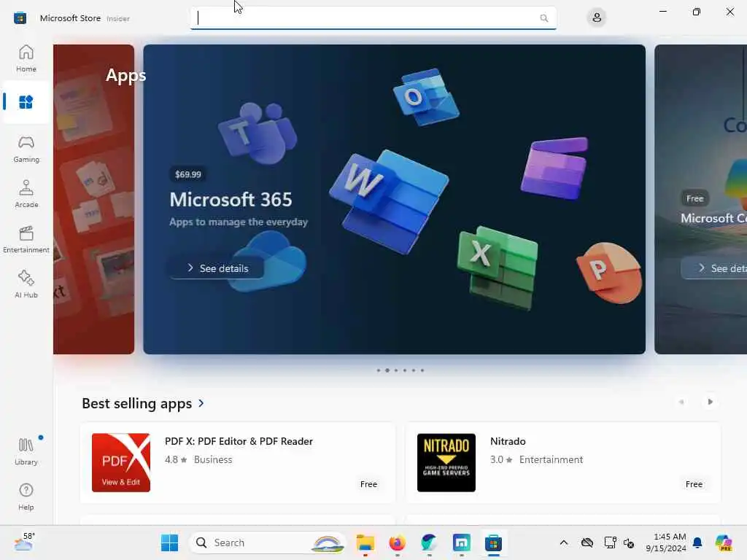Viewport: 747px width, 560px height.
Task: Open the Entertainment section
Action: [x=26, y=239]
